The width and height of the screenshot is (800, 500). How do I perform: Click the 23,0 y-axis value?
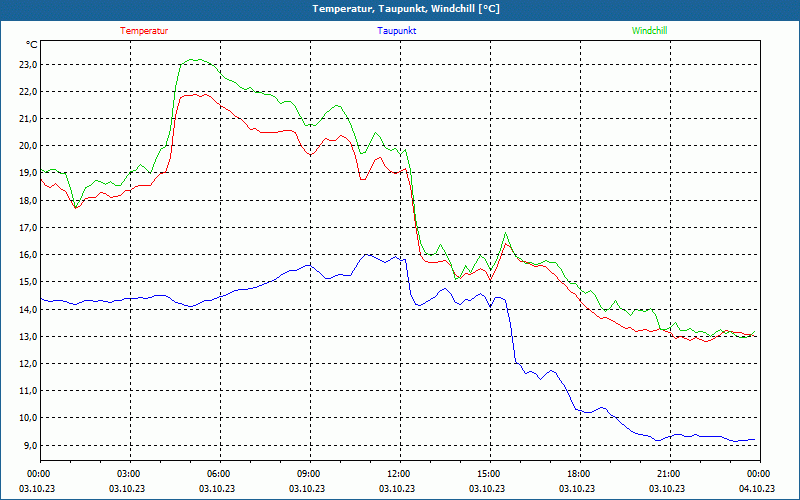tap(28, 65)
